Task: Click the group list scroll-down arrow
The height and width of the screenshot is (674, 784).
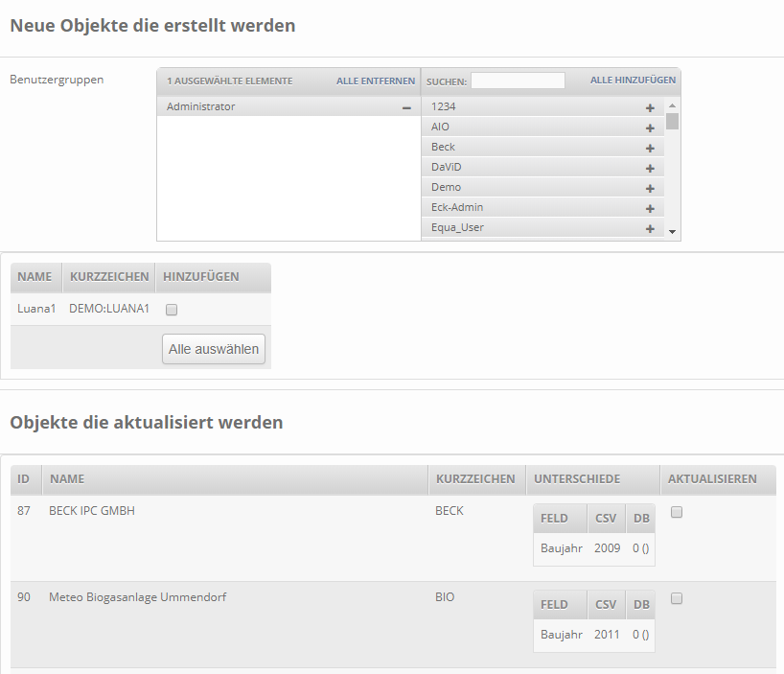Action: 673,232
